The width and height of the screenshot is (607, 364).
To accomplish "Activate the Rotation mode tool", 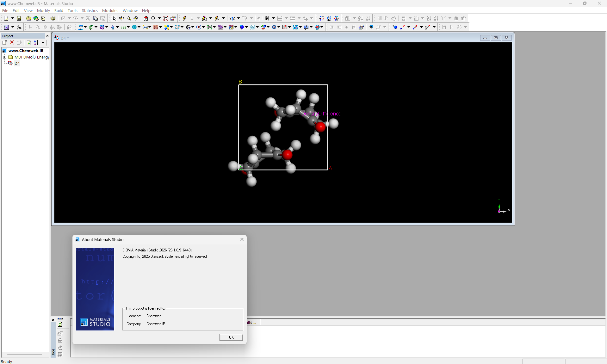I will [x=121, y=18].
